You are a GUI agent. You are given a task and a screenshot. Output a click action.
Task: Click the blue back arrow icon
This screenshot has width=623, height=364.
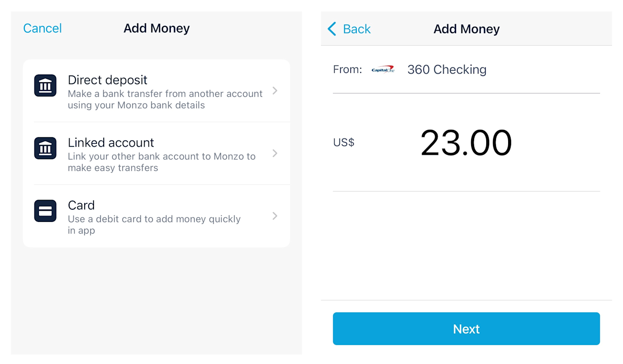point(332,29)
